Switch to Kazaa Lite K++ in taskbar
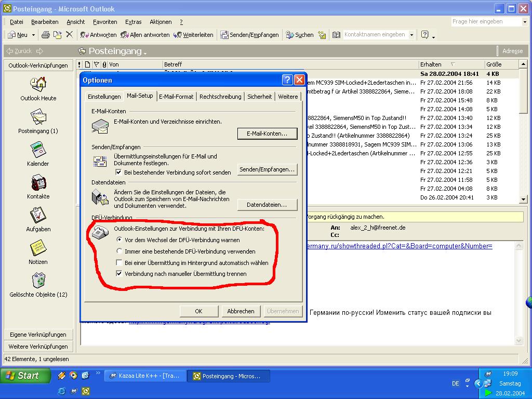532x399 pixels. point(141,376)
